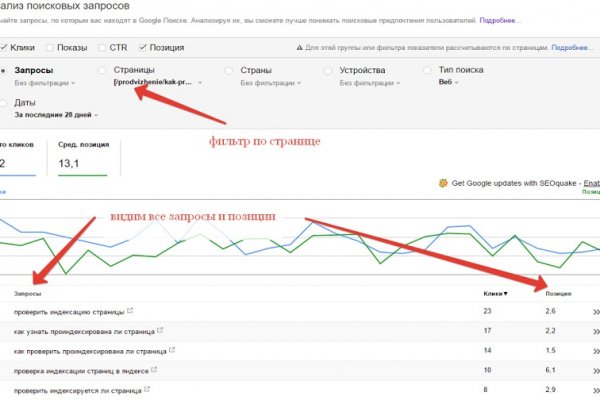Enable the 'Показы' checkbox

click(51, 47)
